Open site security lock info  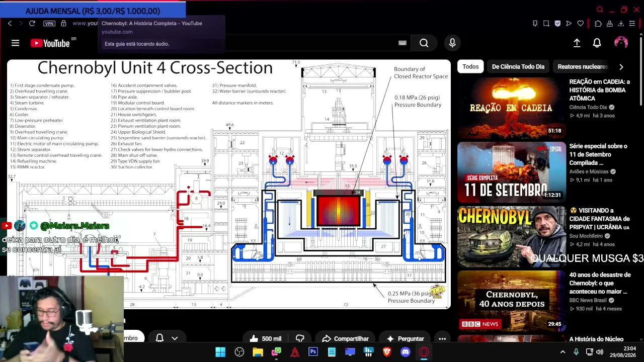click(x=63, y=23)
